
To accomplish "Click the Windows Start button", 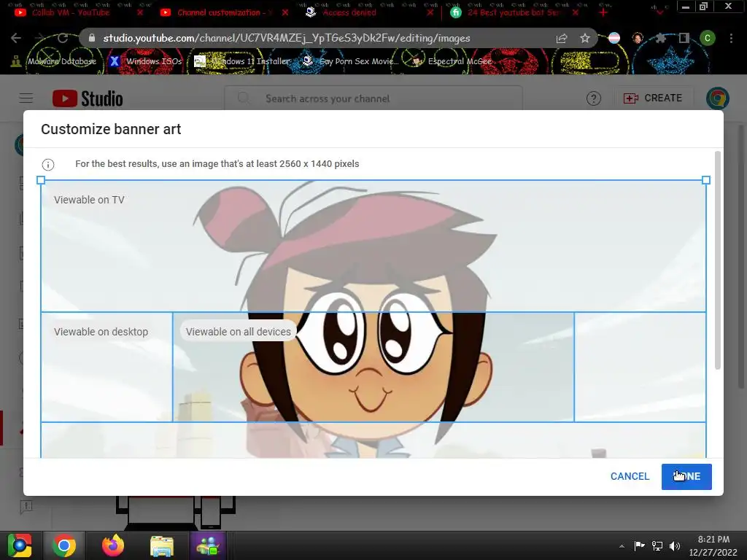I will click(20, 545).
